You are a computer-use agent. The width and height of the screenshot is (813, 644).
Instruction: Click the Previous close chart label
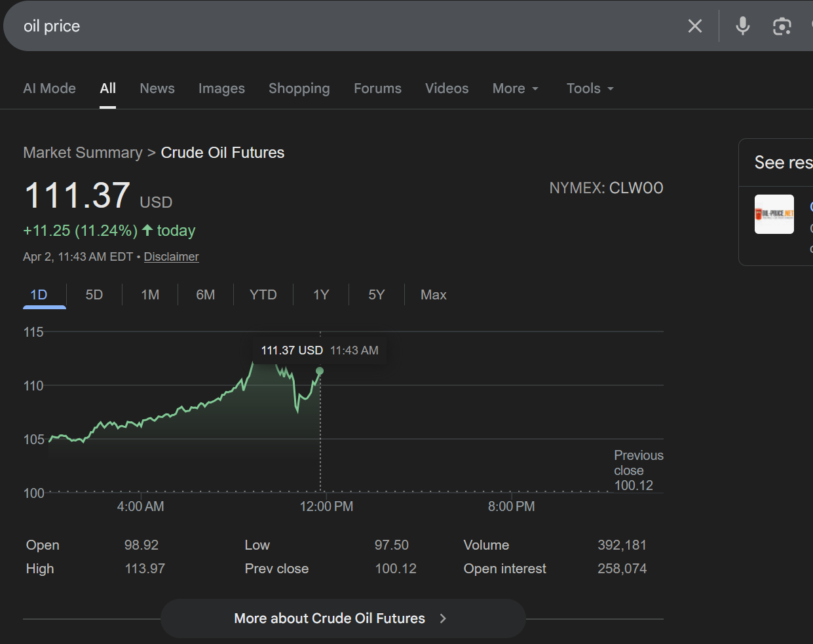[639, 470]
